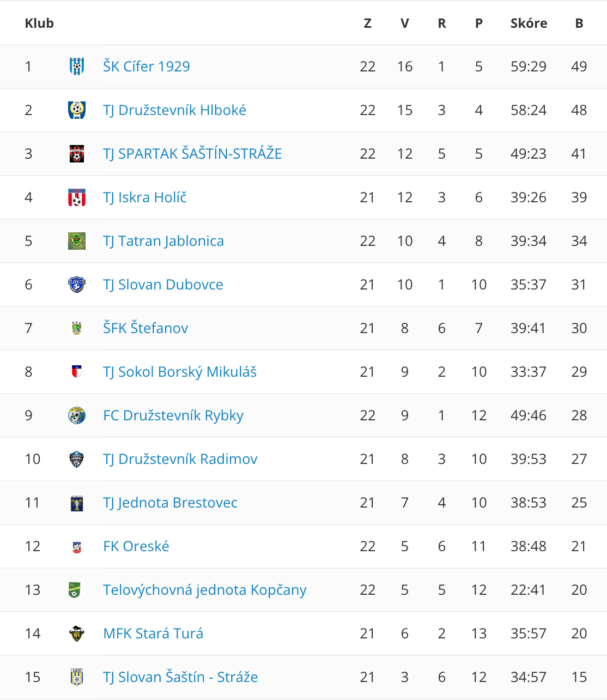Open the TJ Slovan Šaštín - Stráže link

coord(180,677)
